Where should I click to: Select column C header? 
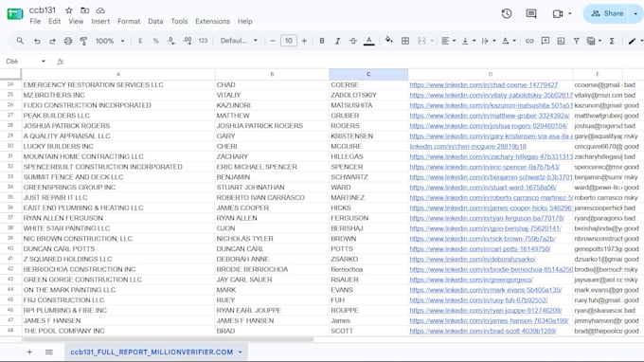point(368,74)
